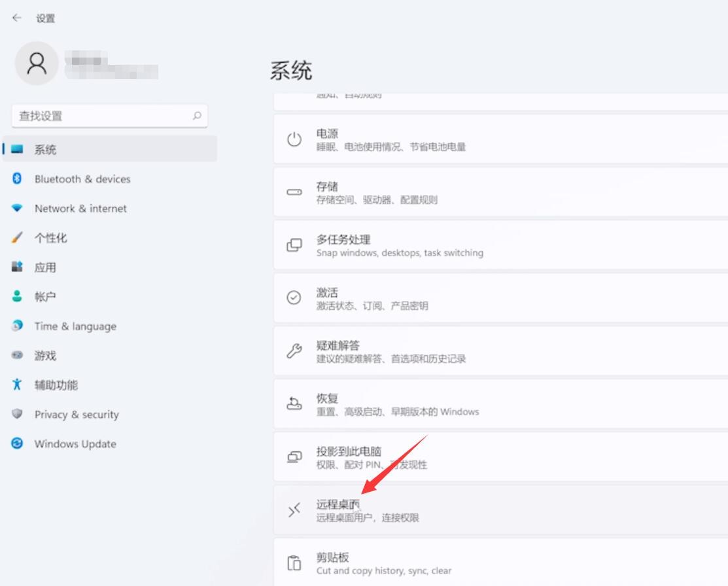Click the 帐户 person icon
This screenshot has width=728, height=586.
18,296
